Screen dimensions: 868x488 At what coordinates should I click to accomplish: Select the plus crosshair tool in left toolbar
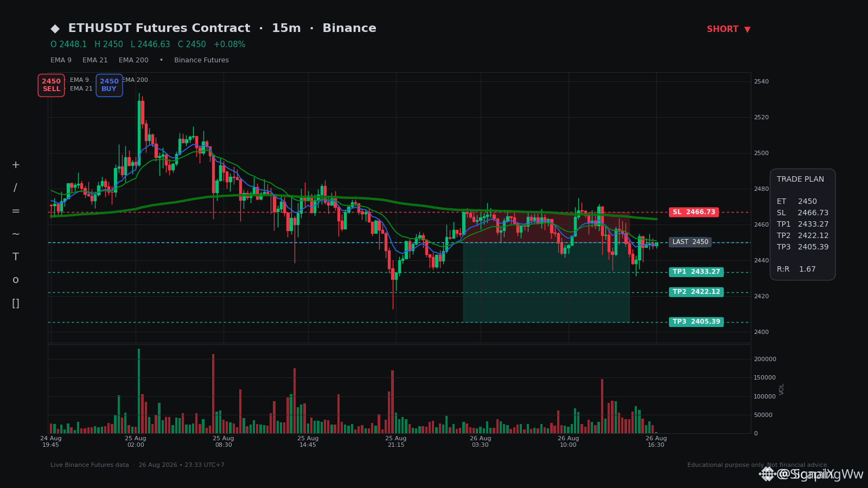click(x=15, y=165)
